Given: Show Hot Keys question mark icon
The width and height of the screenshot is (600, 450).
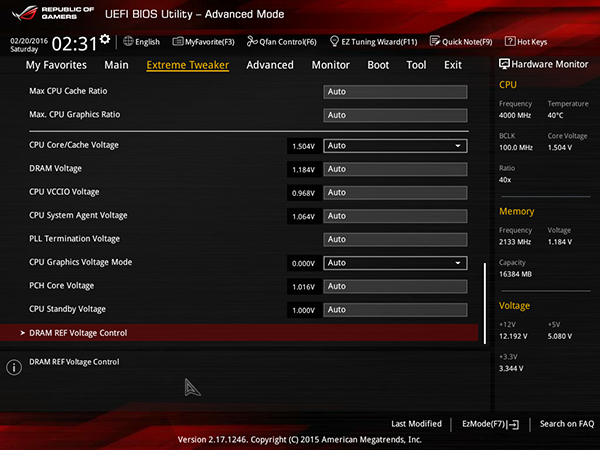Looking at the screenshot, I should (510, 41).
